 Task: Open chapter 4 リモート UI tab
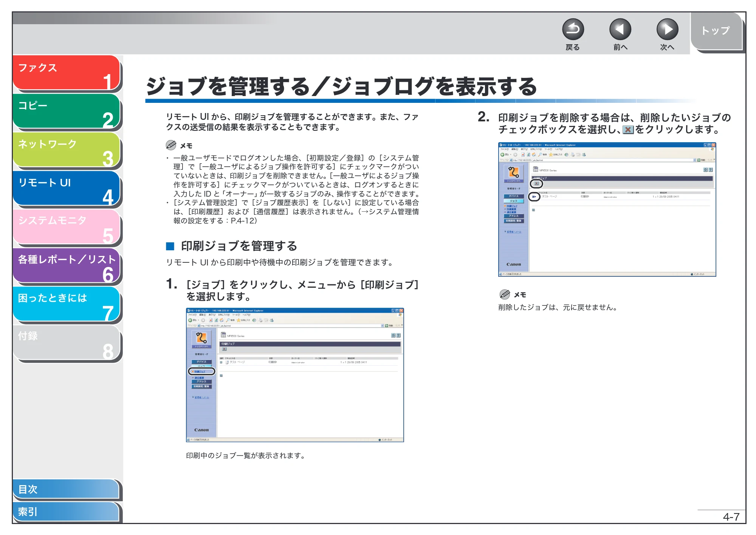pyautogui.click(x=67, y=188)
